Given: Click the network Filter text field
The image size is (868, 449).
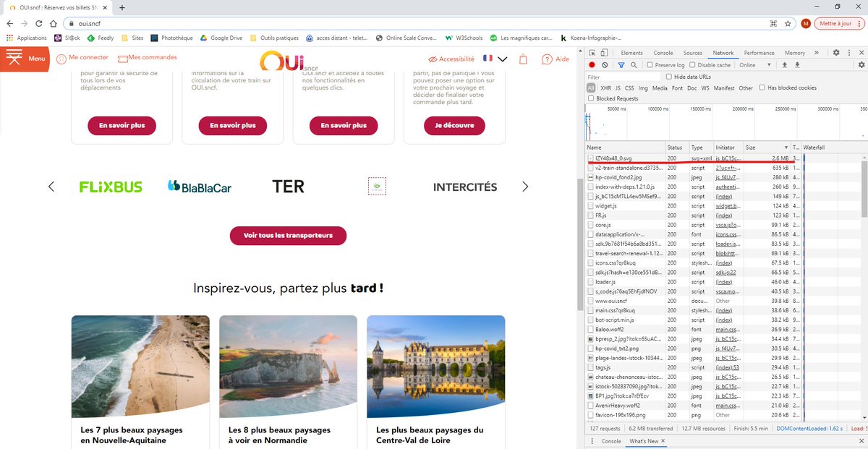Looking at the screenshot, I should tap(624, 77).
